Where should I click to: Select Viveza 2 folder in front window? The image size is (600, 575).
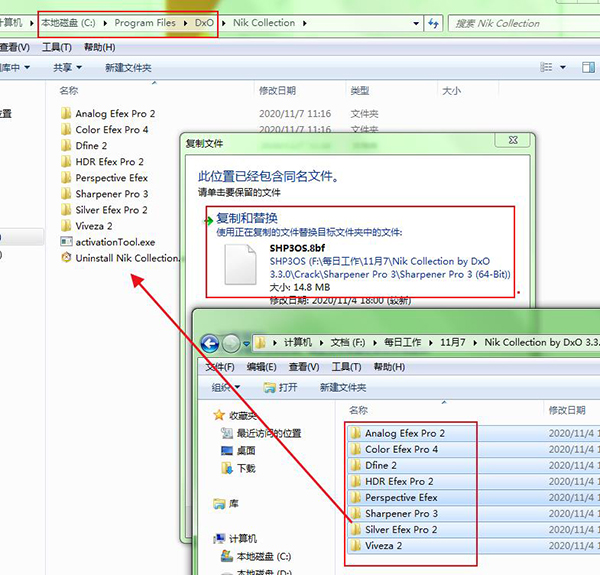(376, 546)
